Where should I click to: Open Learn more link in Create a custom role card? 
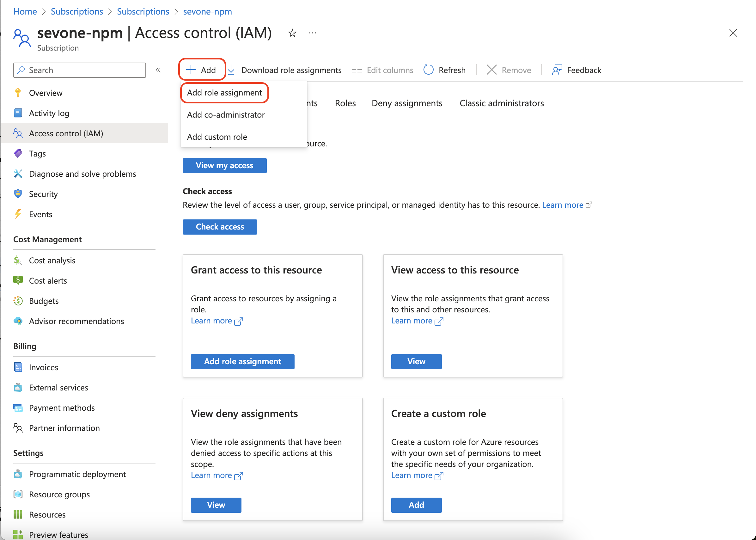(417, 475)
